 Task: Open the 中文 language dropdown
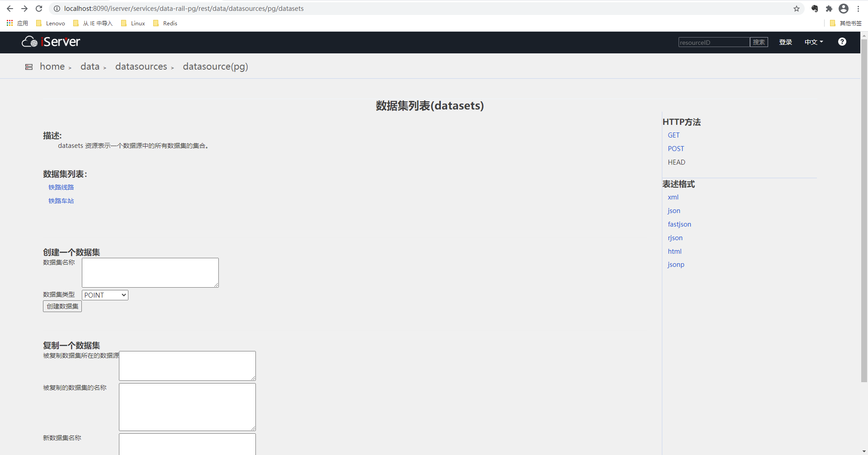(x=813, y=42)
